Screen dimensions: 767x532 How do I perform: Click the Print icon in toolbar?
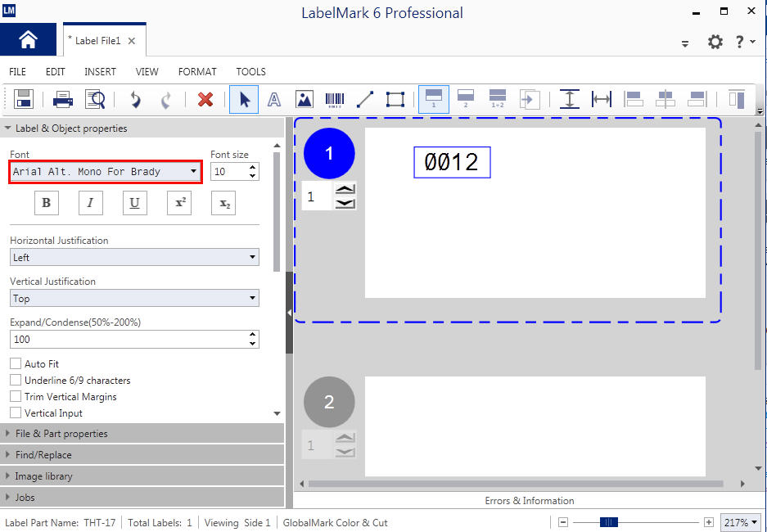click(63, 99)
